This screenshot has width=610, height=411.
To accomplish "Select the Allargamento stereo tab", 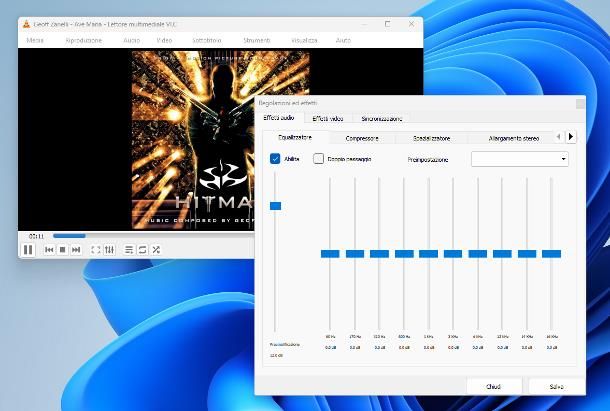I will (x=514, y=138).
